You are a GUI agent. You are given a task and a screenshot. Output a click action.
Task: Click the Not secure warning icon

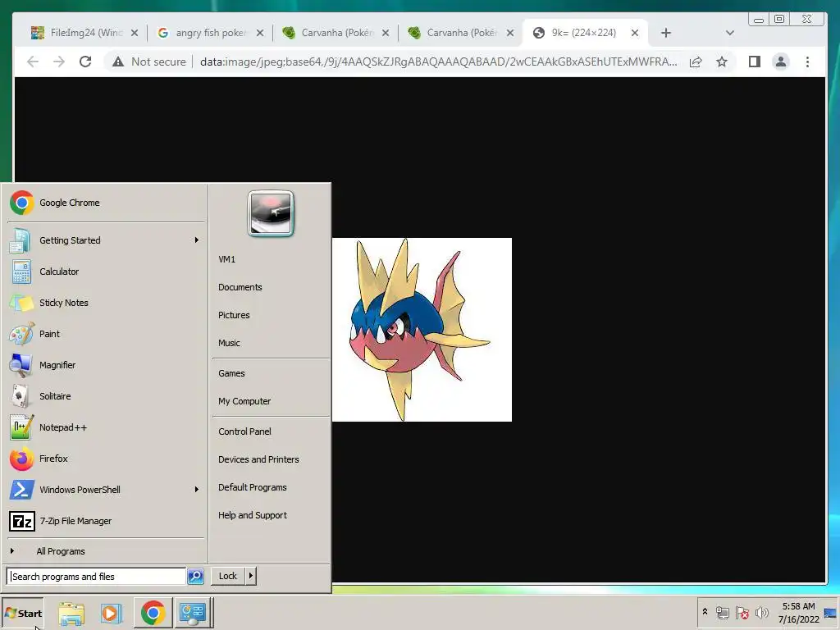tap(118, 62)
